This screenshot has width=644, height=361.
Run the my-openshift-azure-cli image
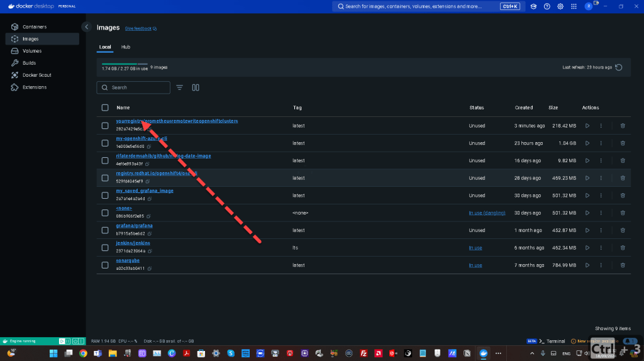(x=587, y=143)
